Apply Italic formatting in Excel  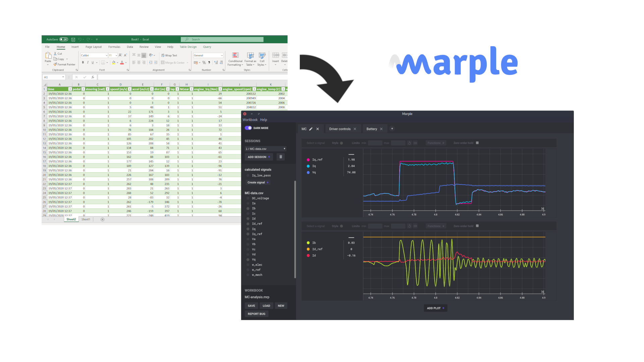pyautogui.click(x=88, y=63)
